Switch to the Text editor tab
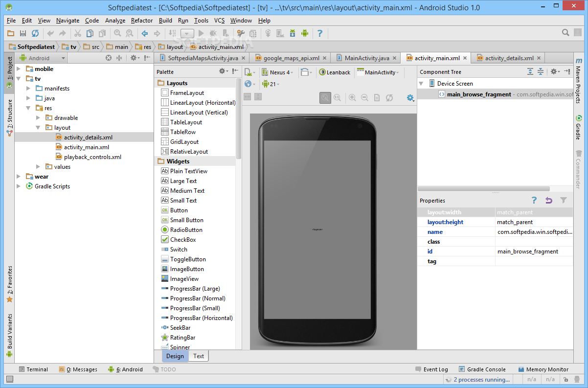This screenshot has width=588, height=388. [199, 356]
